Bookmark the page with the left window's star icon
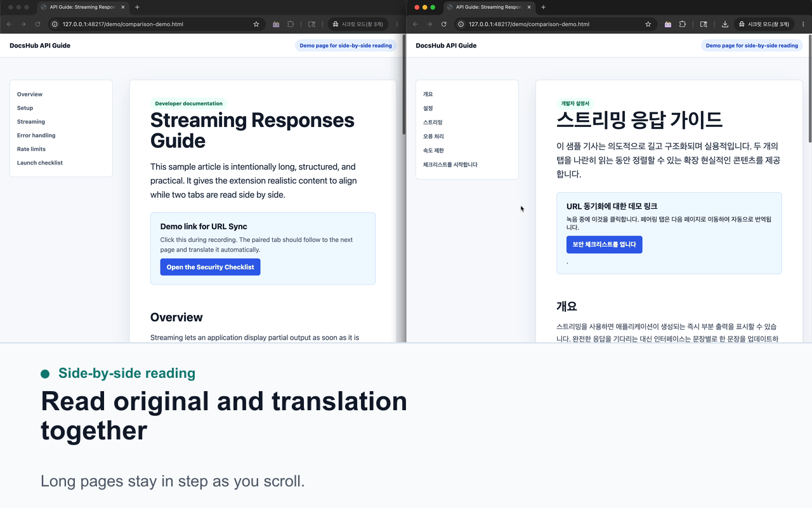 (x=256, y=24)
